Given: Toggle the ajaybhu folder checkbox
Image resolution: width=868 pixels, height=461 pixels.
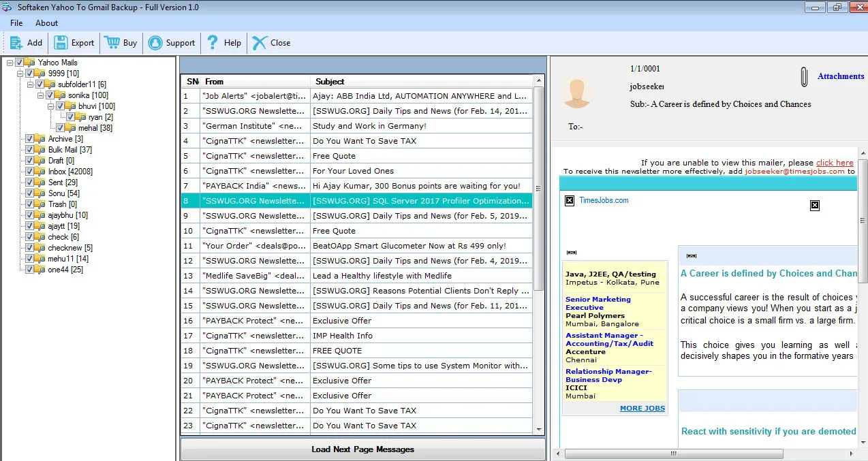Looking at the screenshot, I should click(x=29, y=215).
